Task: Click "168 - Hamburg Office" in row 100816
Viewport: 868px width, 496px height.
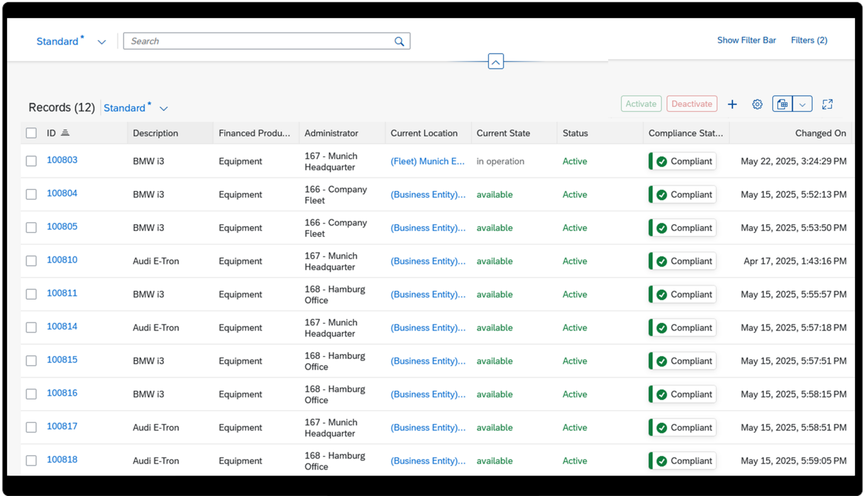Action: click(335, 395)
